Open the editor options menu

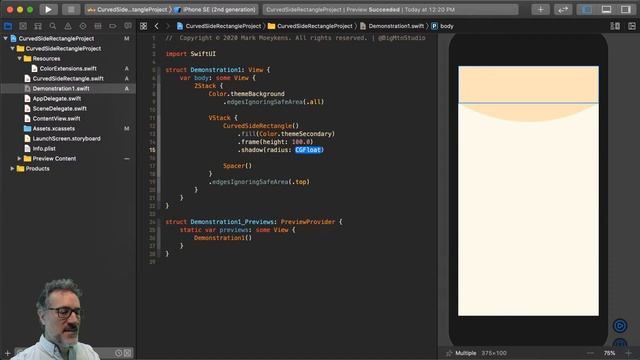tap(615, 26)
